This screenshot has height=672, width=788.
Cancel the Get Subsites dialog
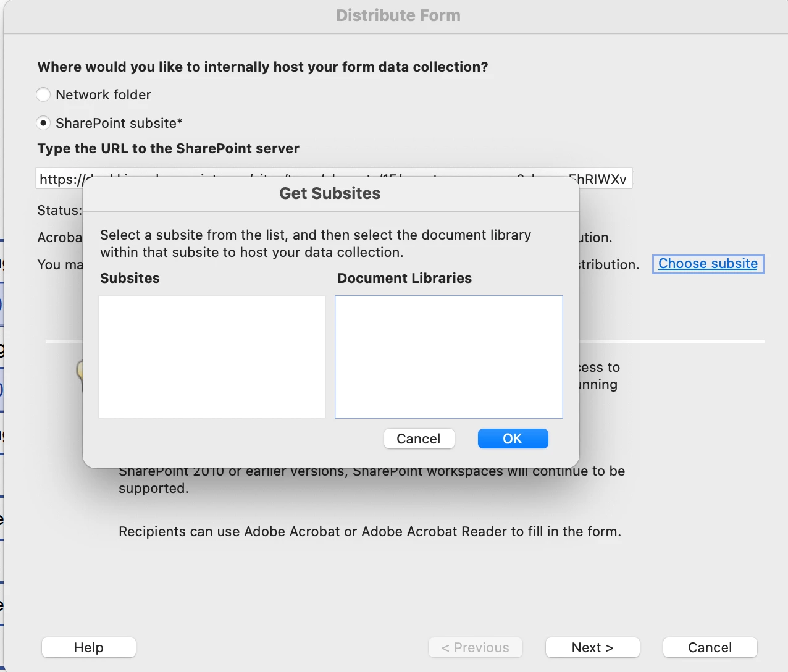pos(419,439)
